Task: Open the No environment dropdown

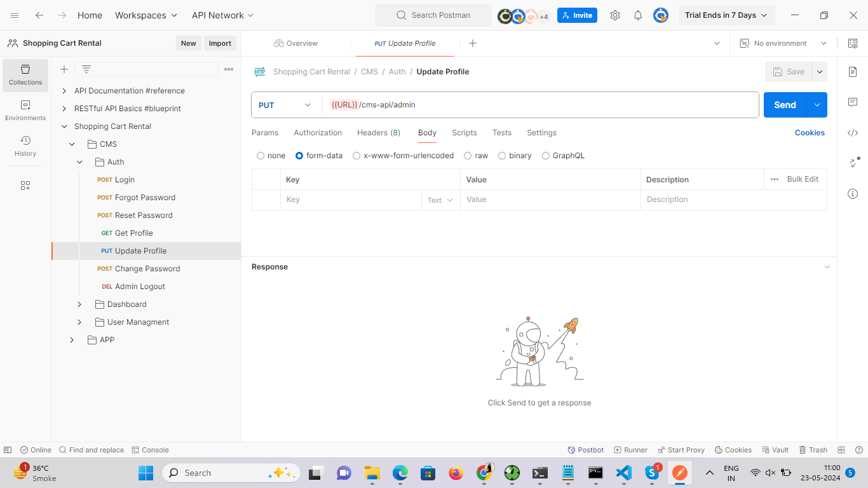Action: [x=783, y=43]
